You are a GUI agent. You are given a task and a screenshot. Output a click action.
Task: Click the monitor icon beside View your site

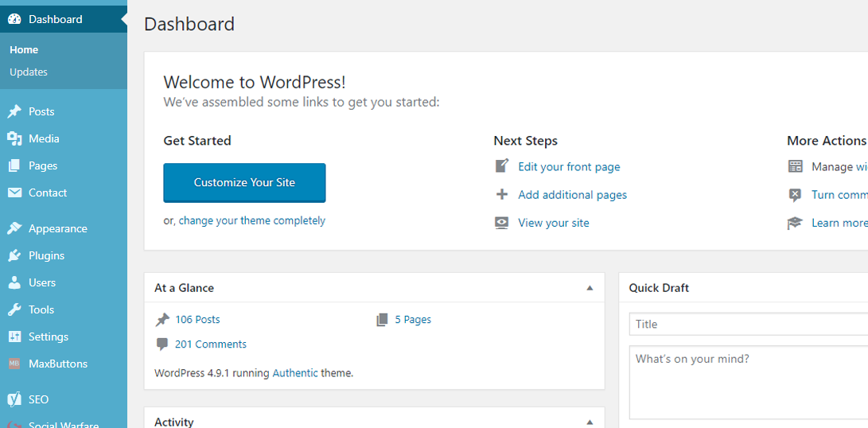click(x=501, y=223)
